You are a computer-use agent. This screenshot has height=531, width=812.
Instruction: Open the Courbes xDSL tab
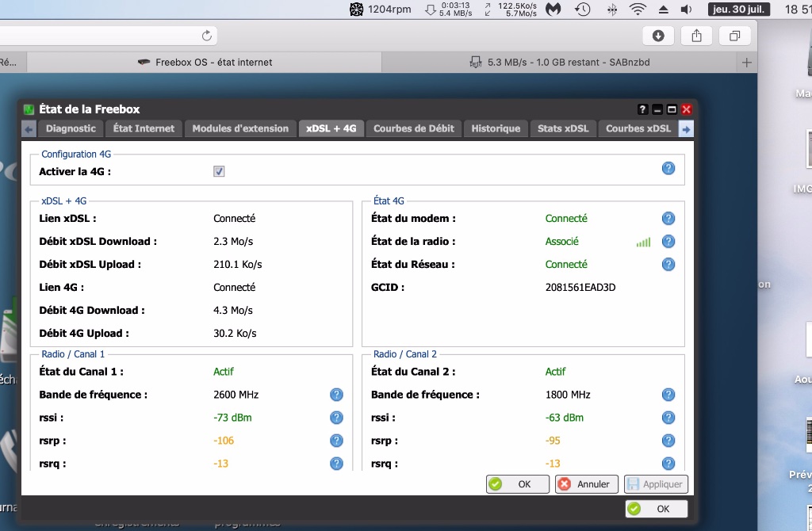pos(638,128)
